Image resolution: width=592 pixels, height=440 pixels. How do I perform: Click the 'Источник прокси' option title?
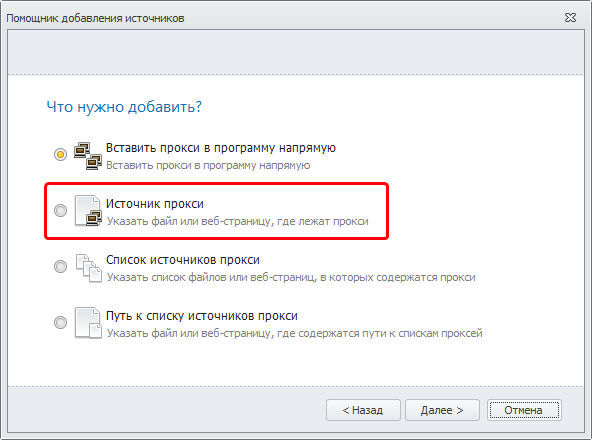click(155, 204)
